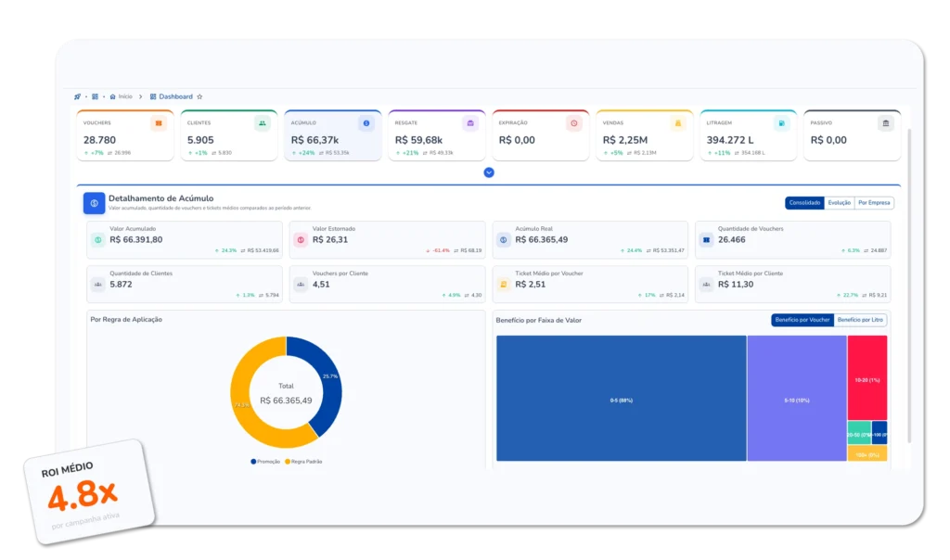
Task: Switch to the Por Empresa view
Action: [x=874, y=203]
